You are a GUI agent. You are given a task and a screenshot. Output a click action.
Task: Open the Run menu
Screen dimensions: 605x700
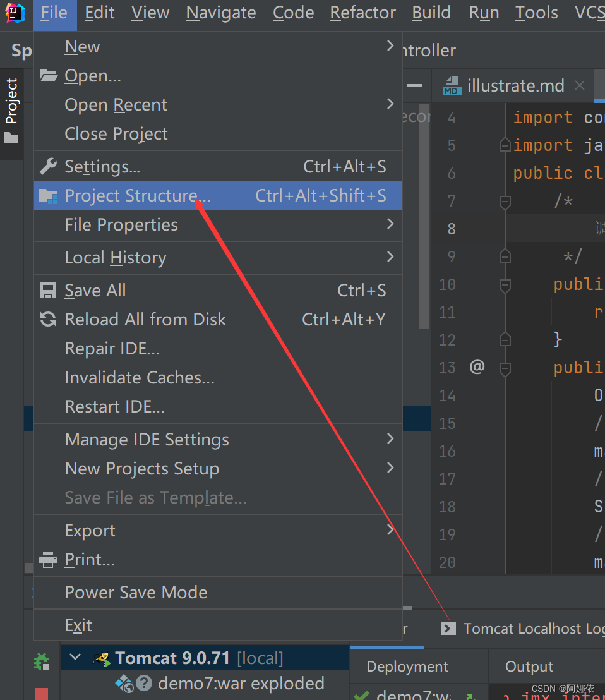coord(484,13)
